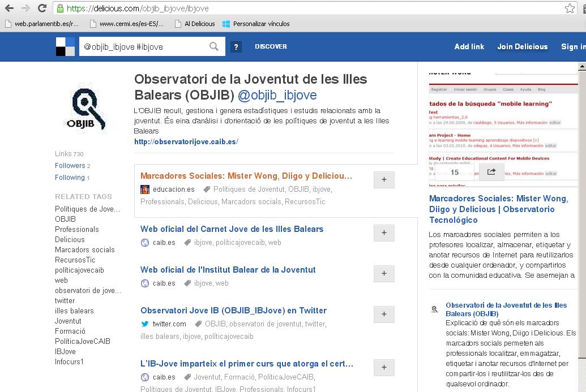
Task: Open Marcadores Sociales: Mister Wong link title
Action: click(x=246, y=176)
